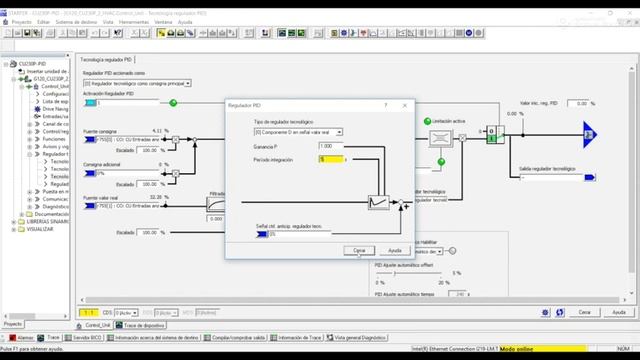Click the gray circle indicator next to habilitar dropdown
The image size is (640, 360).
click(452, 251)
